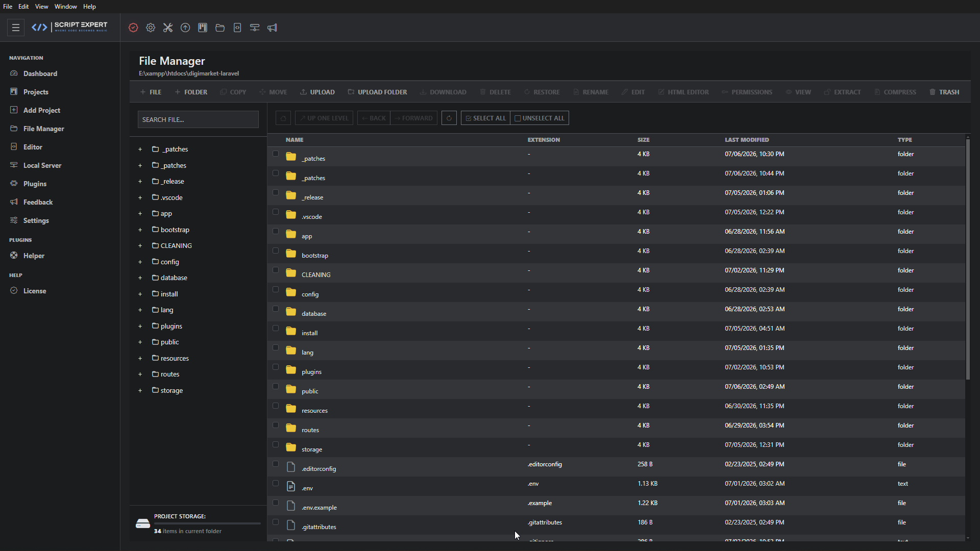Click the SELECT ALL button

[485, 118]
